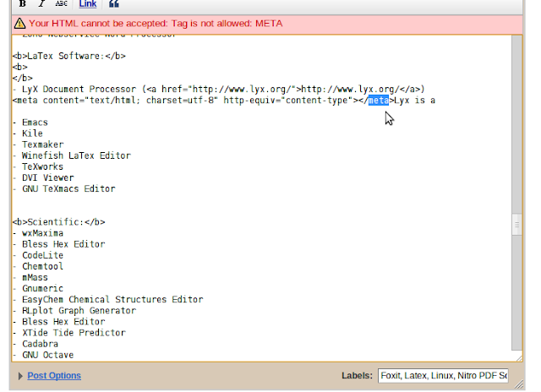The image size is (541, 392).
Task: Click the textarea resize grip corner
Action: [519, 358]
